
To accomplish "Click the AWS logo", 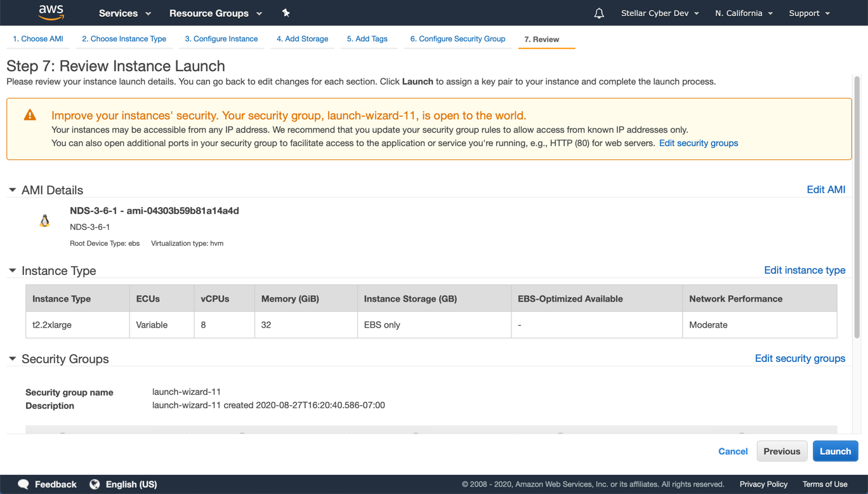I will pos(51,13).
